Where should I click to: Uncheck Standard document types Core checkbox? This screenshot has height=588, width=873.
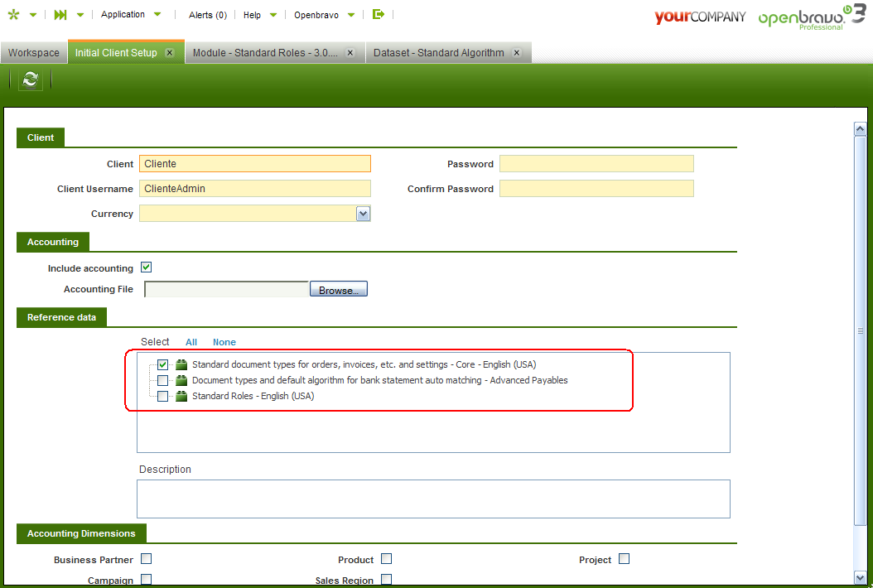[162, 364]
